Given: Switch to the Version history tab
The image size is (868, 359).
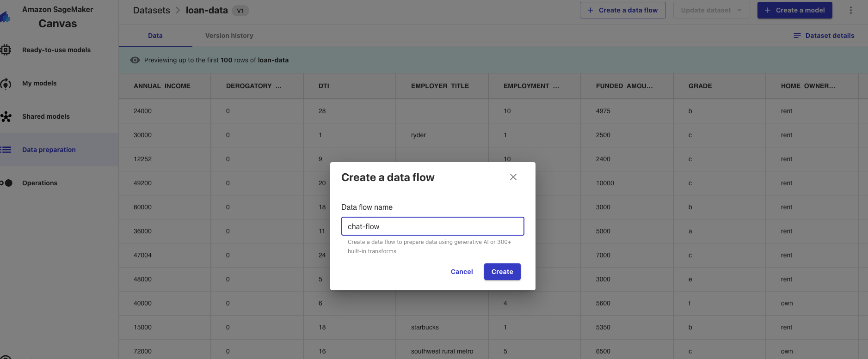Looking at the screenshot, I should [x=229, y=36].
